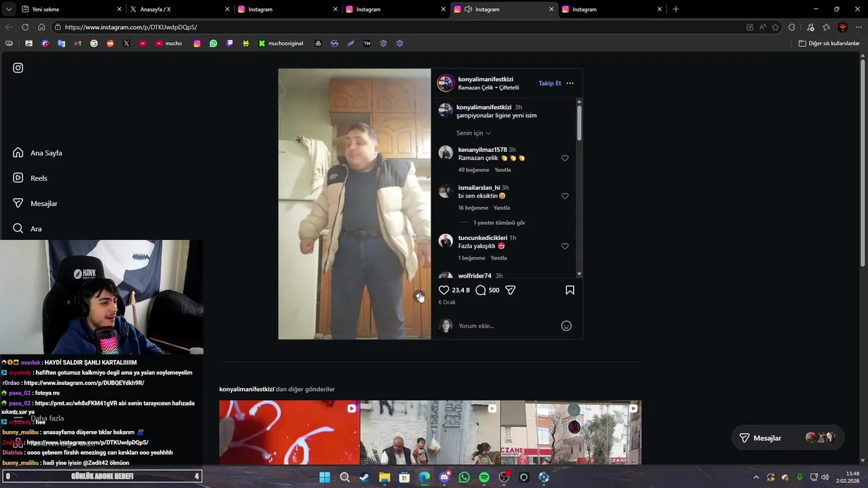This screenshot has width=868, height=488.
Task: Expand '1 yanıtın tümünü gör' replies
Action: coord(499,223)
